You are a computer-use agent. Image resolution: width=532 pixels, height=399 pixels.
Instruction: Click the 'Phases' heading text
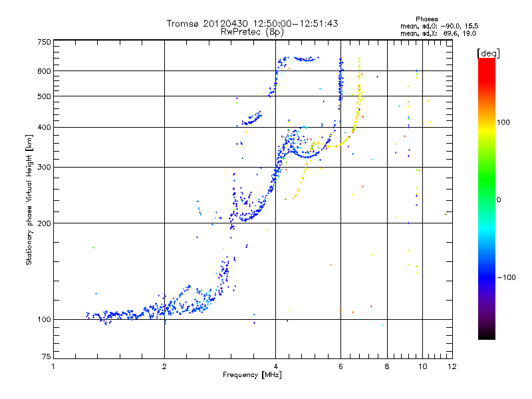tap(426, 19)
